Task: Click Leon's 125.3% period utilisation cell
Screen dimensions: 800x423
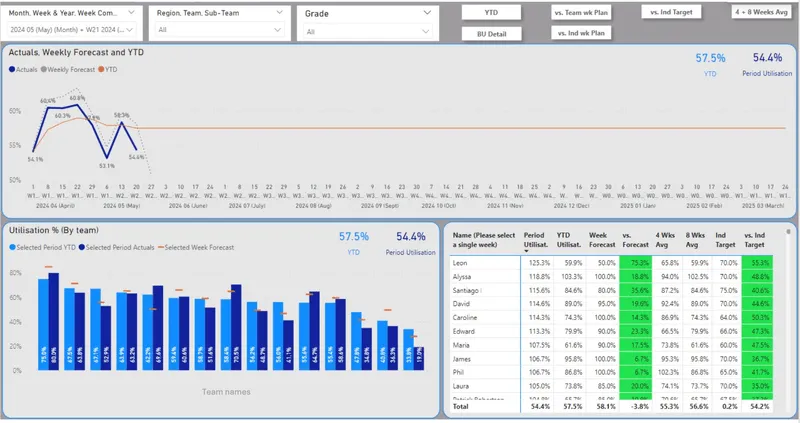Action: point(540,263)
